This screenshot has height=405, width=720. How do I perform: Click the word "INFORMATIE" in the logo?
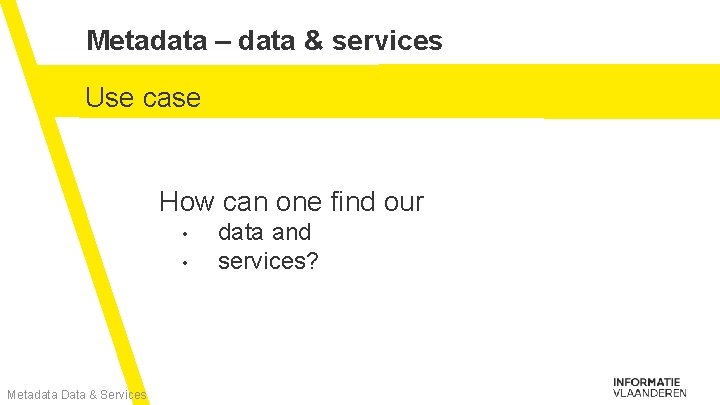pos(648,381)
